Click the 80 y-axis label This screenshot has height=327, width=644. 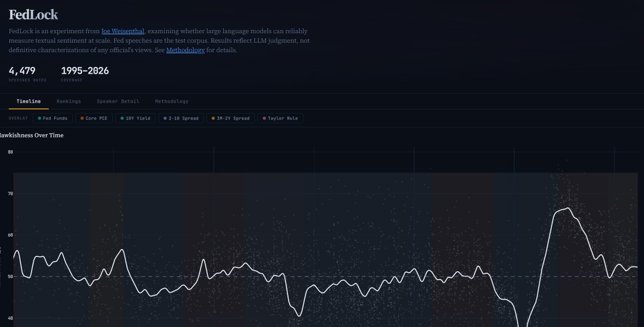[10, 152]
